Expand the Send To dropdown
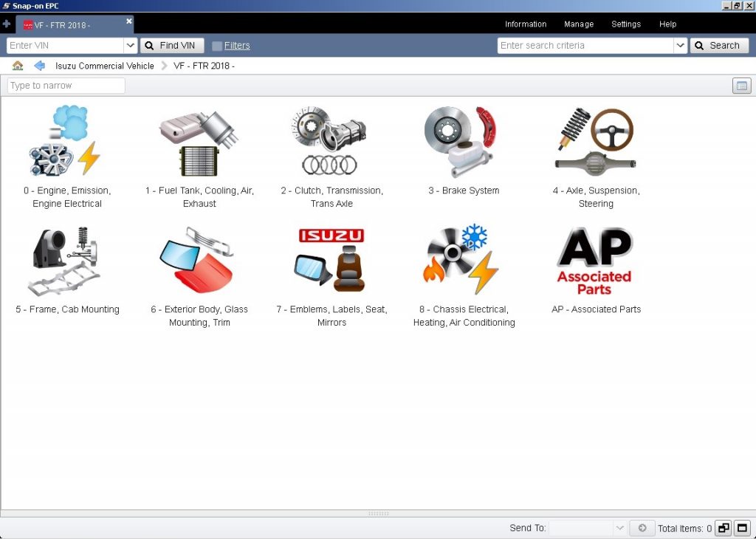Viewport: 756px width, 539px height. 620,528
